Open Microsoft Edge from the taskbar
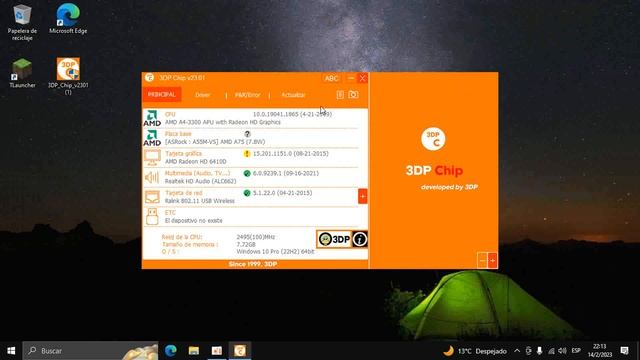Image resolution: width=640 pixels, height=360 pixels. tap(171, 351)
